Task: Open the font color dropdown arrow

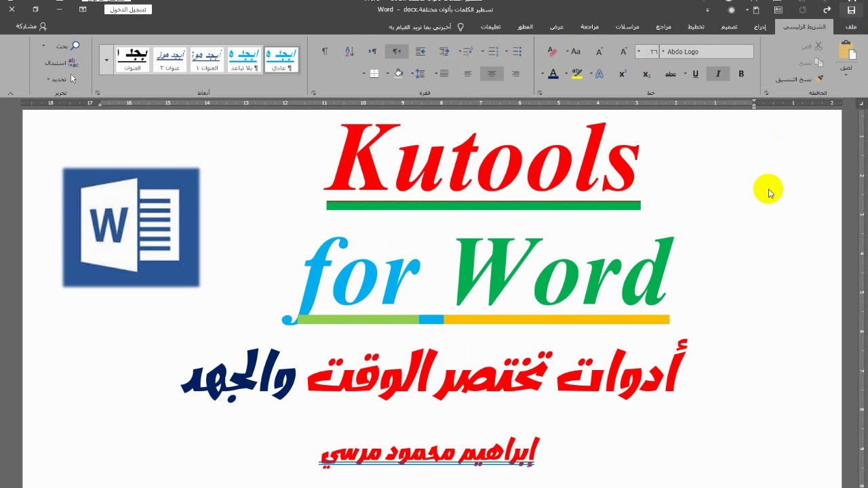Action: click(x=542, y=74)
